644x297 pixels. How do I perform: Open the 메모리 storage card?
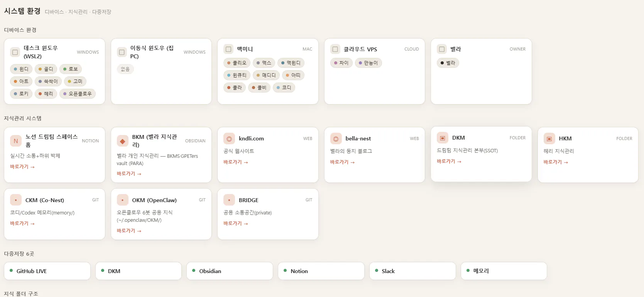pos(504,271)
